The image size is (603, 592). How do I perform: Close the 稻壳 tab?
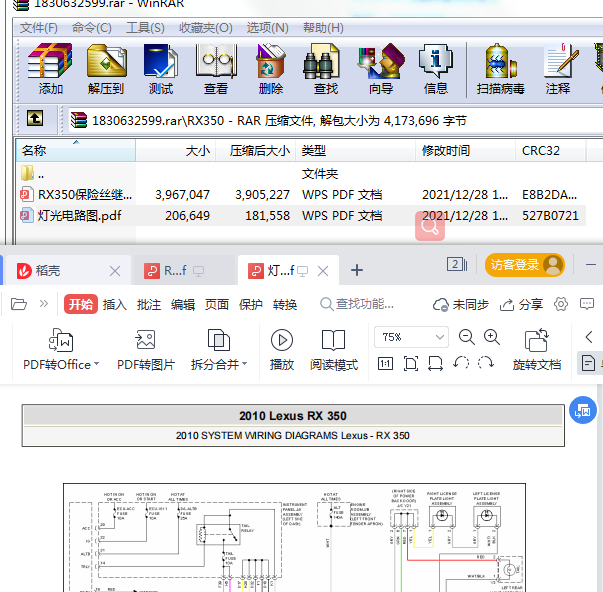[115, 271]
